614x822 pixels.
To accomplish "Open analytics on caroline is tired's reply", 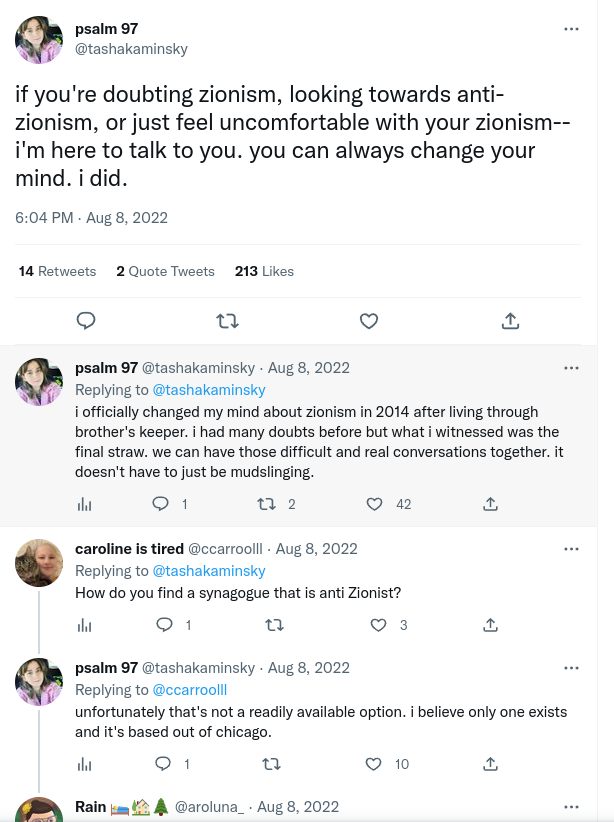I will click(85, 625).
